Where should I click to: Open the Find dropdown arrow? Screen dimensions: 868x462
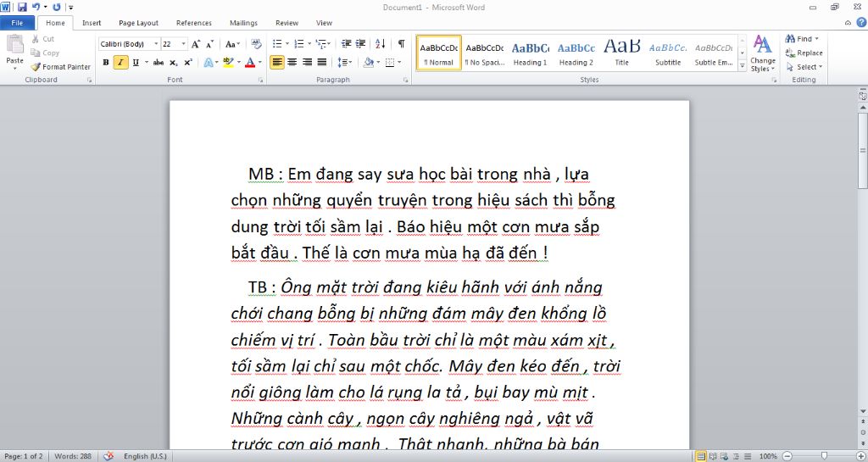tap(816, 39)
